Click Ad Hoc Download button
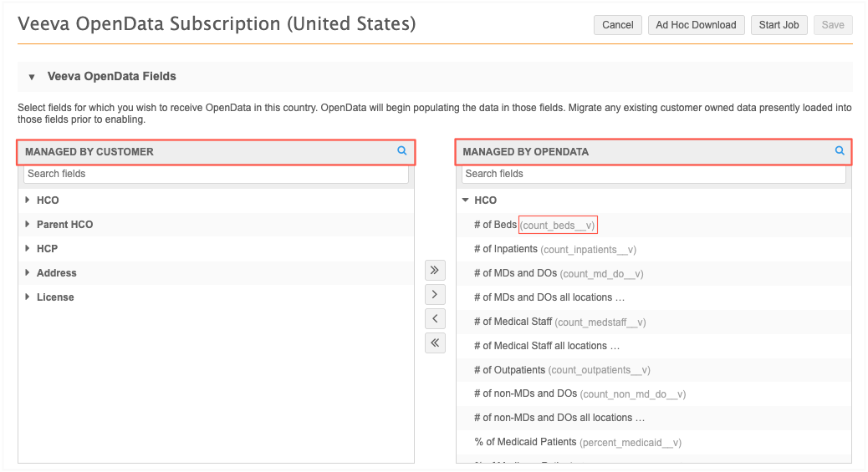Viewport: 868px width, 472px height. [x=696, y=25]
